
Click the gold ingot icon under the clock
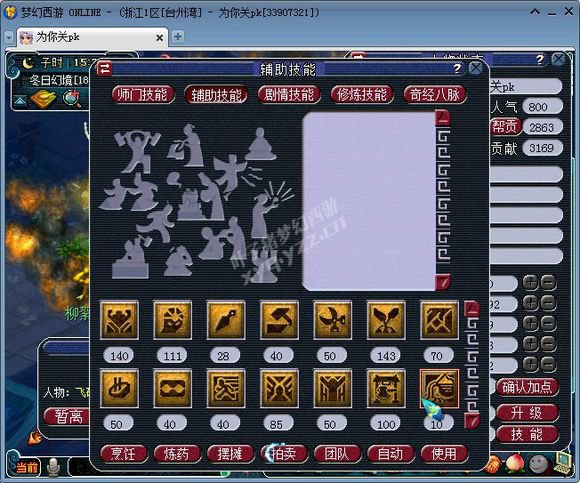43,98
